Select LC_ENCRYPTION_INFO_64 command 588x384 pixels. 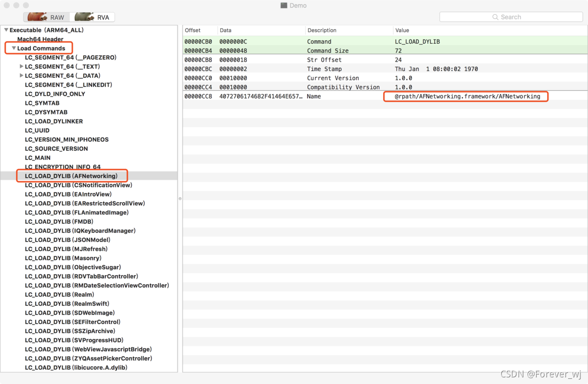pyautogui.click(x=63, y=167)
